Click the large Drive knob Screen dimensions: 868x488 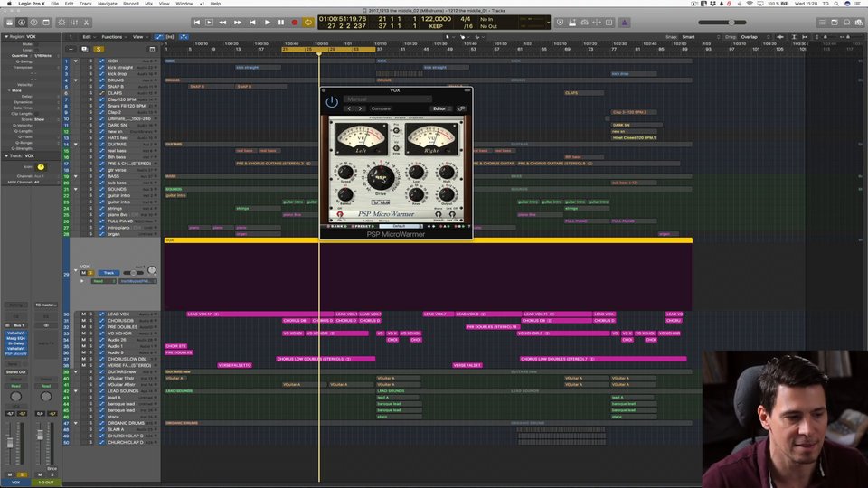pos(381,178)
